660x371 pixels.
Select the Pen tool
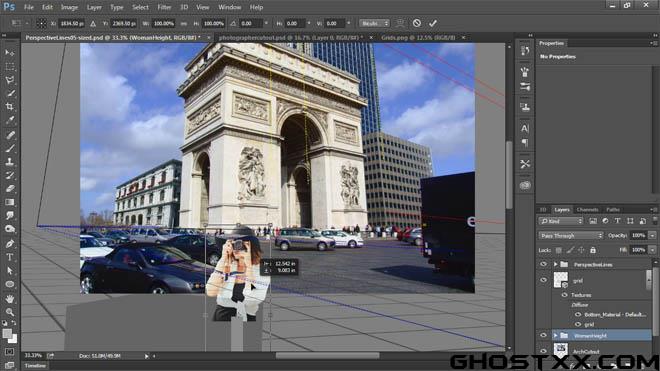coord(10,243)
